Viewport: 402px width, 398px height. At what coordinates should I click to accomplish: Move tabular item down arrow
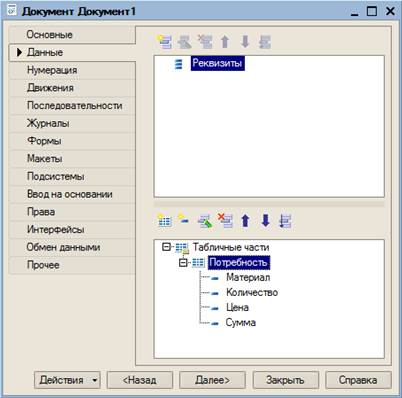point(265,221)
